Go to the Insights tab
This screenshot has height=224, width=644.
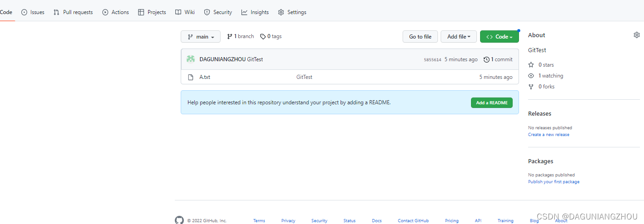(255, 12)
